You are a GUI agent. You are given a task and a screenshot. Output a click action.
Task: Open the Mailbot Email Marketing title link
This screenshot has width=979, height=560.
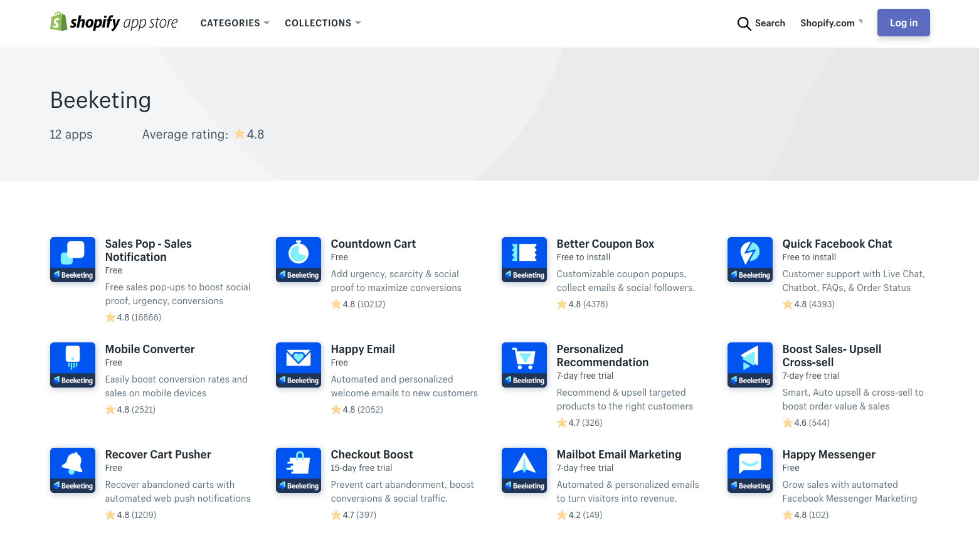619,455
